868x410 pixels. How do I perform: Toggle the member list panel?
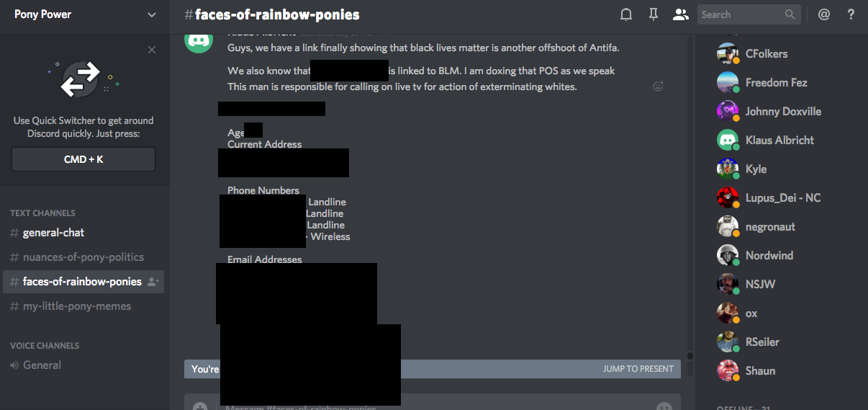coord(679,14)
